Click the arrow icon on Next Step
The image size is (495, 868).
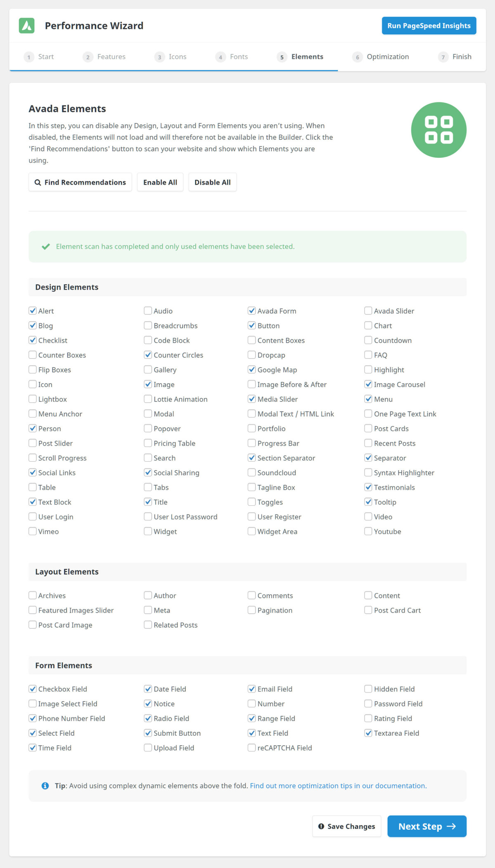coord(451,826)
